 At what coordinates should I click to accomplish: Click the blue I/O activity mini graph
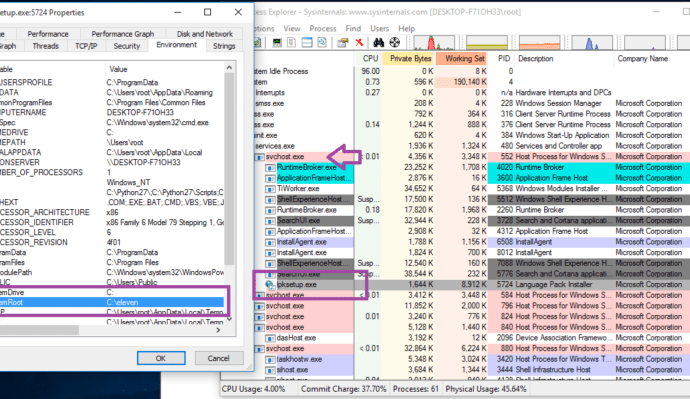pyautogui.click(x=592, y=43)
